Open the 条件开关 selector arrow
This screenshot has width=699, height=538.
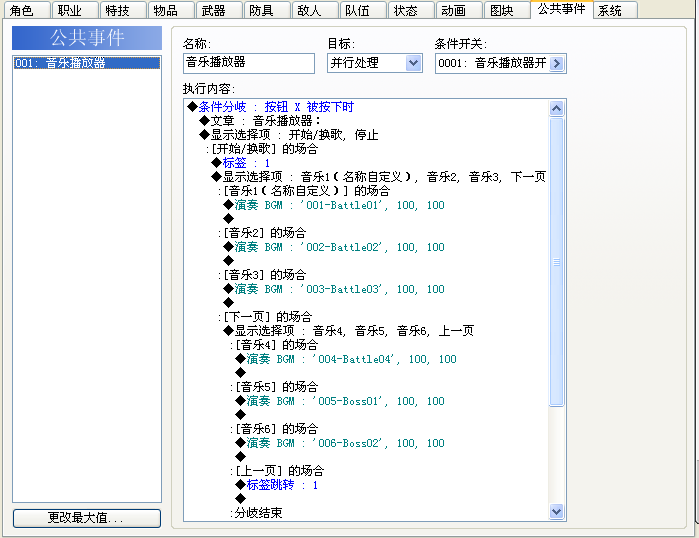pyautogui.click(x=557, y=63)
